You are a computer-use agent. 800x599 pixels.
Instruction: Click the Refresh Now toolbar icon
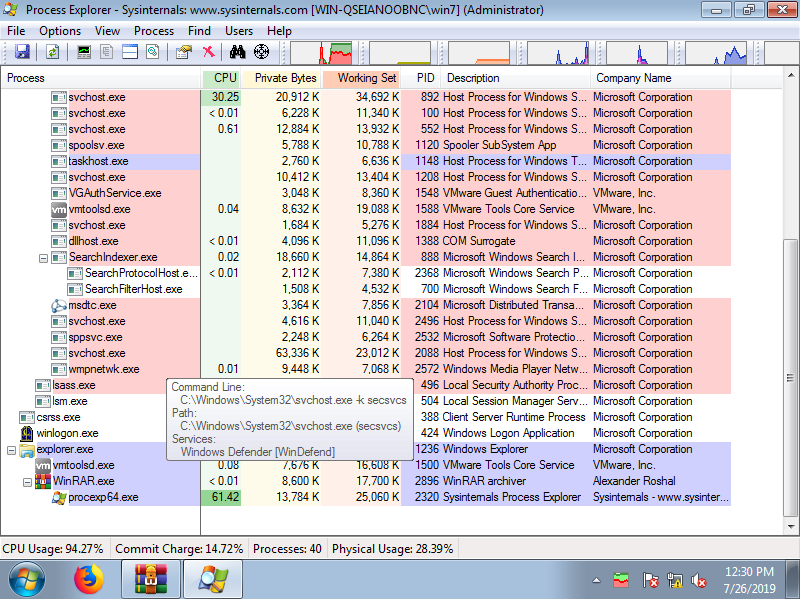(x=53, y=52)
